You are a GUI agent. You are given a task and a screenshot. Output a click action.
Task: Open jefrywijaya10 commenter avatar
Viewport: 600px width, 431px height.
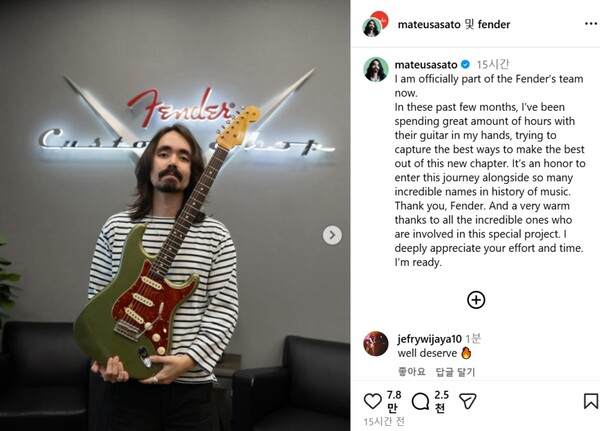click(x=376, y=344)
